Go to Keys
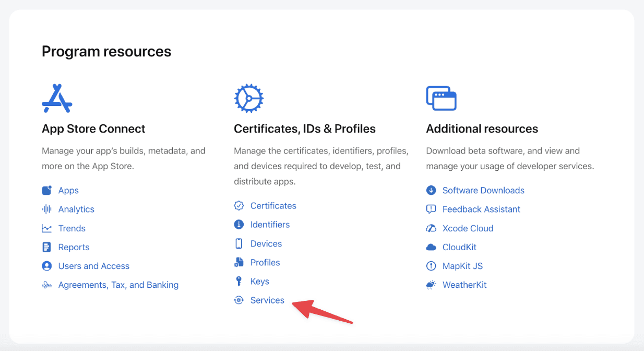 coord(260,281)
